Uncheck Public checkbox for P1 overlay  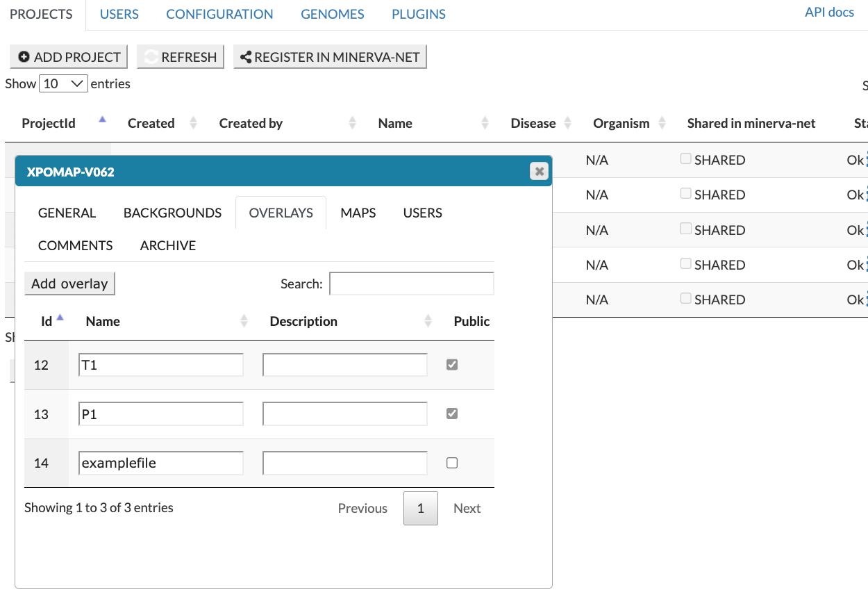click(x=452, y=413)
